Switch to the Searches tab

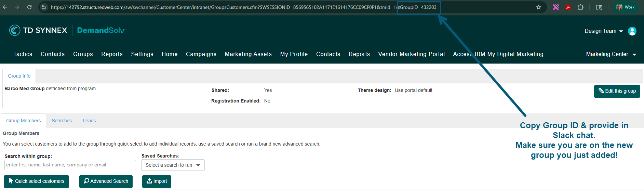[62, 121]
